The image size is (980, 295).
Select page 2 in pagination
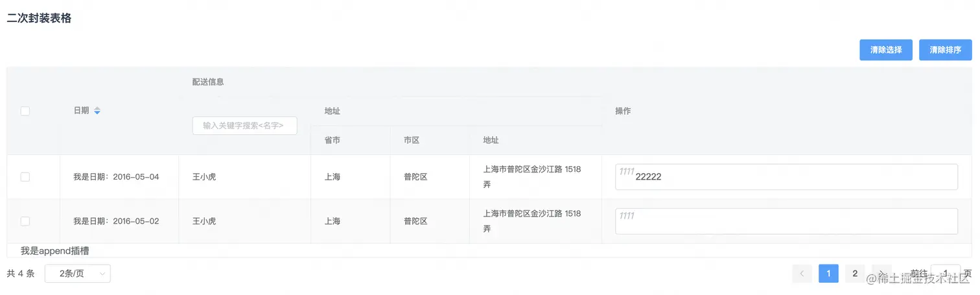coord(855,274)
